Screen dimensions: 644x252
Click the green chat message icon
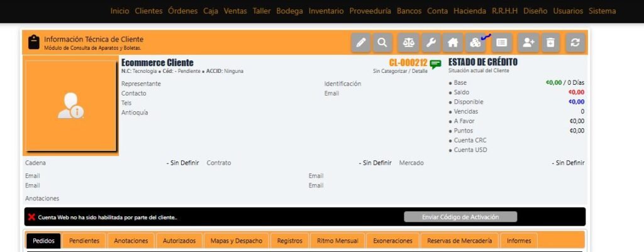pyautogui.click(x=435, y=63)
